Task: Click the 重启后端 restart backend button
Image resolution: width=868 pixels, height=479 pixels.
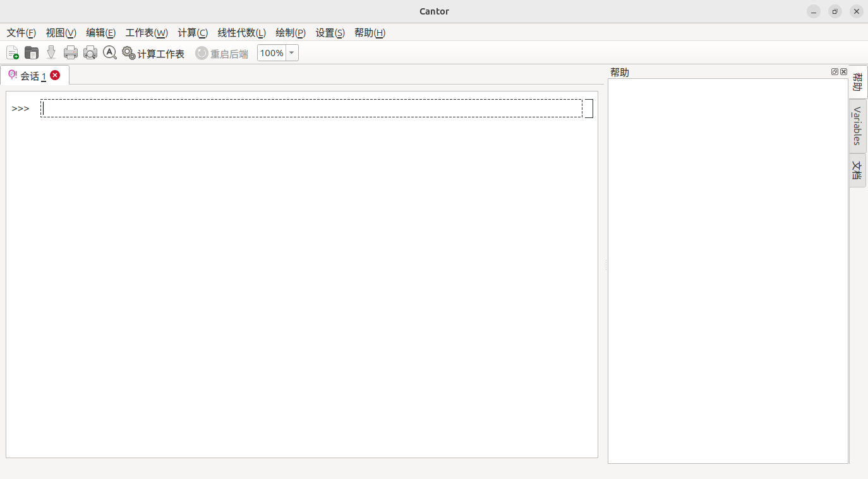Action: click(x=222, y=54)
